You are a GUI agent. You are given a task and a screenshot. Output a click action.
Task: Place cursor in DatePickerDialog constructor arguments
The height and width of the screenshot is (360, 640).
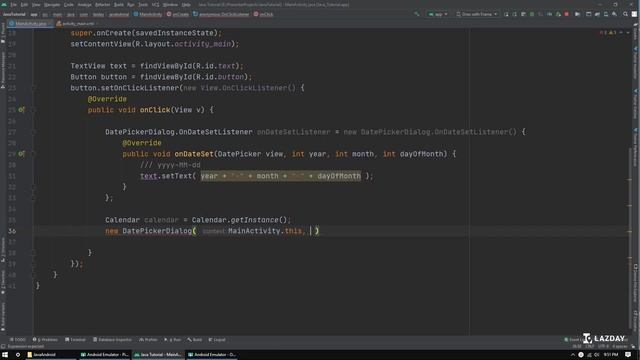coord(311,231)
